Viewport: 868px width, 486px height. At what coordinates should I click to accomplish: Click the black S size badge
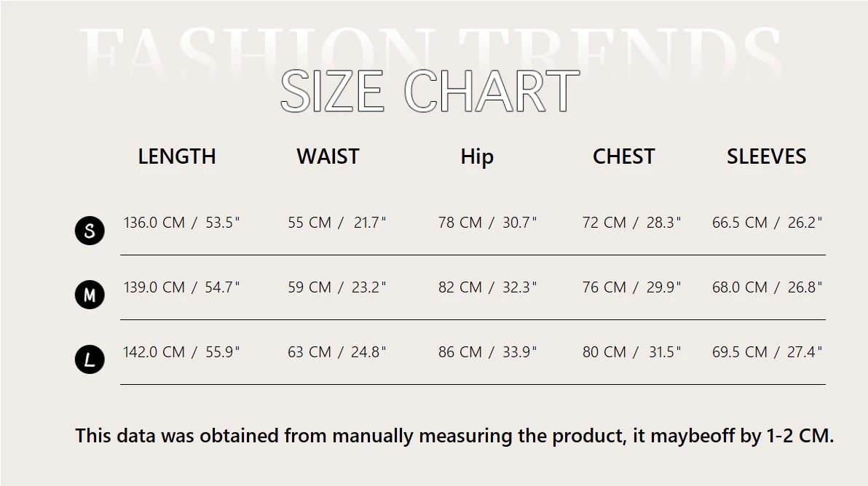90,231
